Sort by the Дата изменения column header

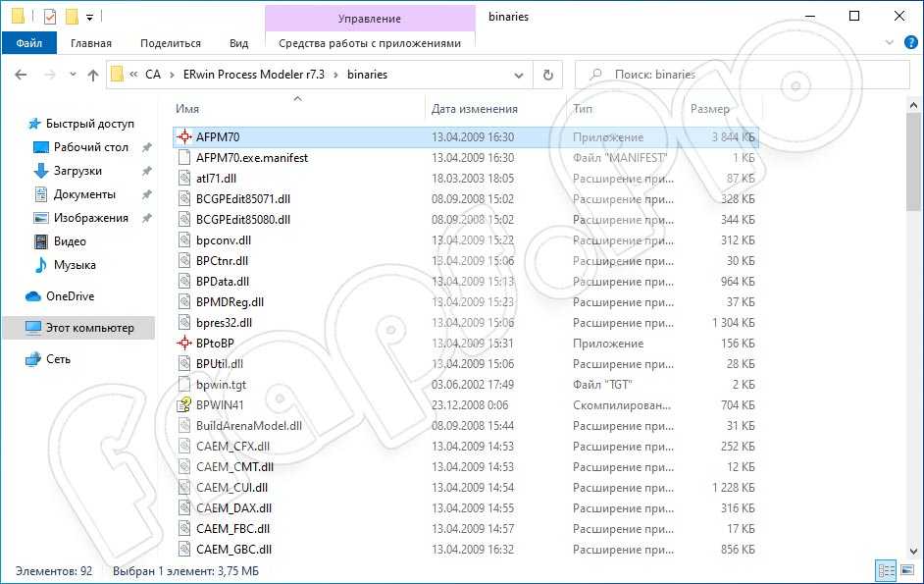[x=495, y=109]
